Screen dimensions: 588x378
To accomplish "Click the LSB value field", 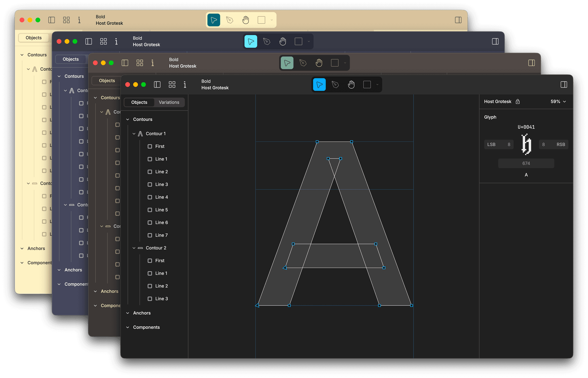I will click(x=499, y=144).
